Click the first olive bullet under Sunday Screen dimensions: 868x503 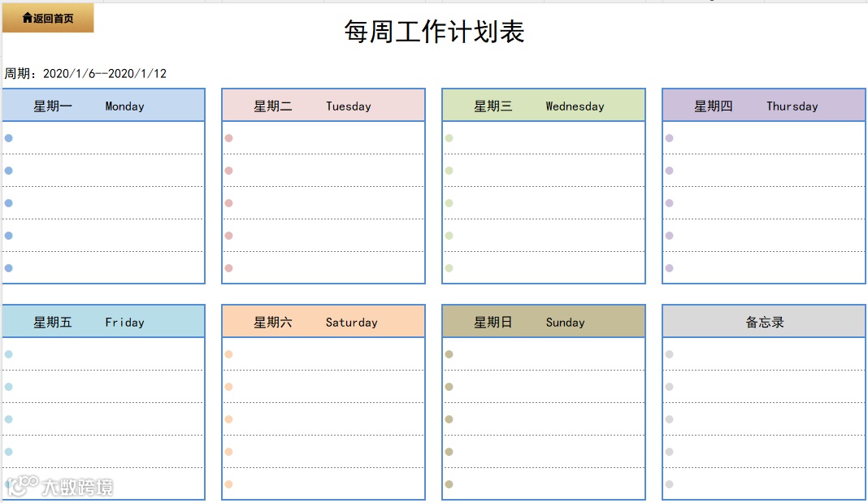click(x=449, y=354)
